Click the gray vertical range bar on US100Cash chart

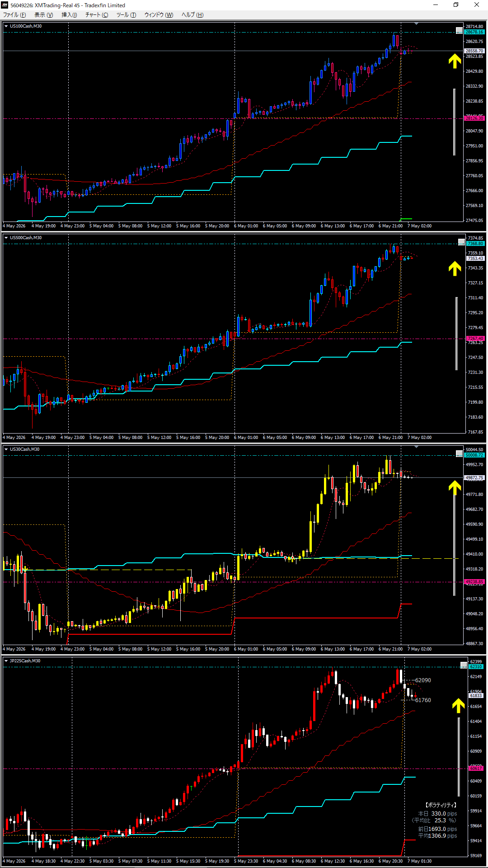click(455, 122)
